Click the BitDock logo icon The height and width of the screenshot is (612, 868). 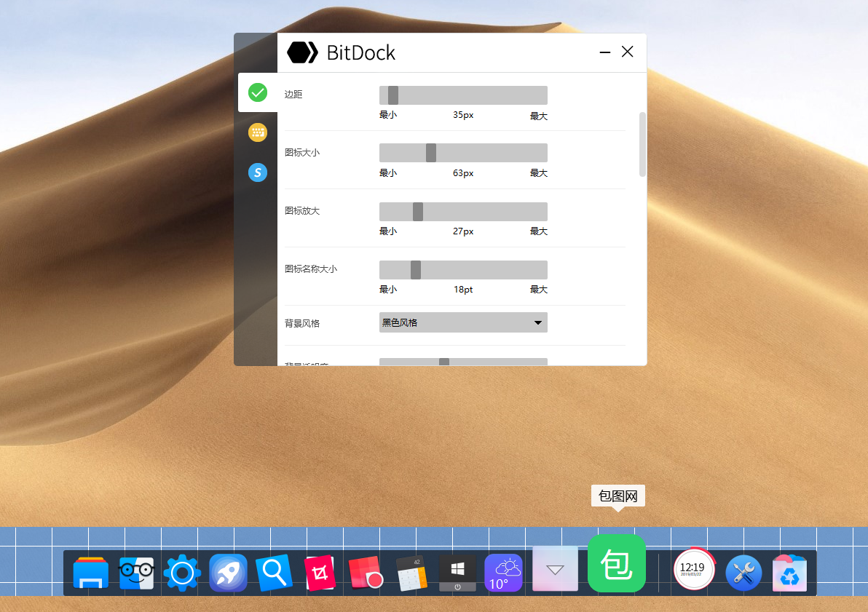[x=302, y=52]
